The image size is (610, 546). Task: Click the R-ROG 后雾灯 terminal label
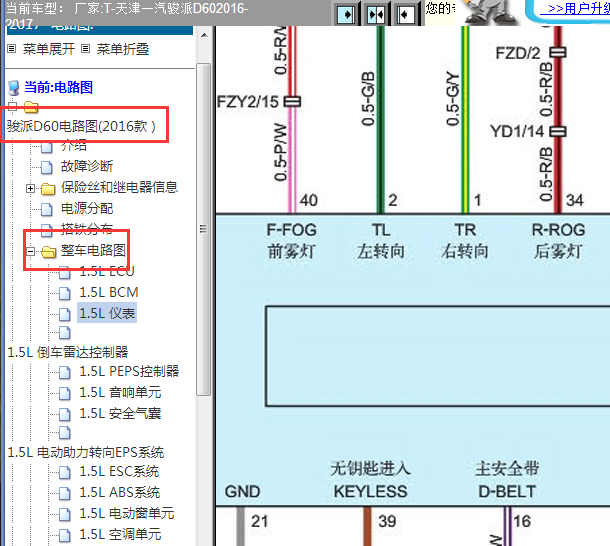[x=558, y=241]
